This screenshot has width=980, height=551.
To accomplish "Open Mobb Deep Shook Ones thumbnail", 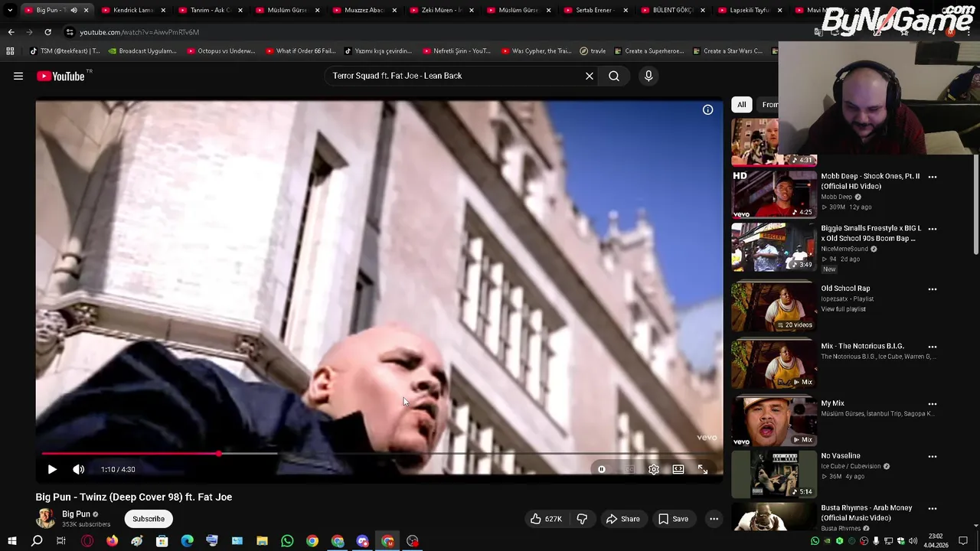I will tap(774, 194).
